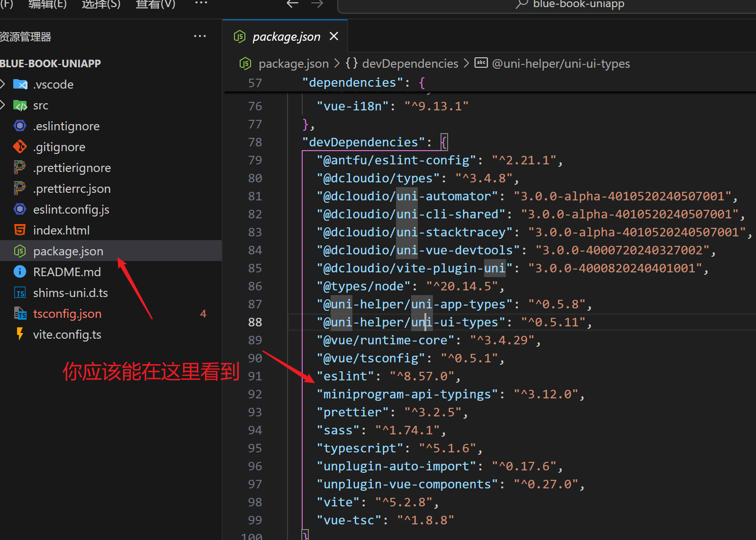This screenshot has width=756, height=540.
Task: Click the .vscode folder icon
Action: (20, 84)
